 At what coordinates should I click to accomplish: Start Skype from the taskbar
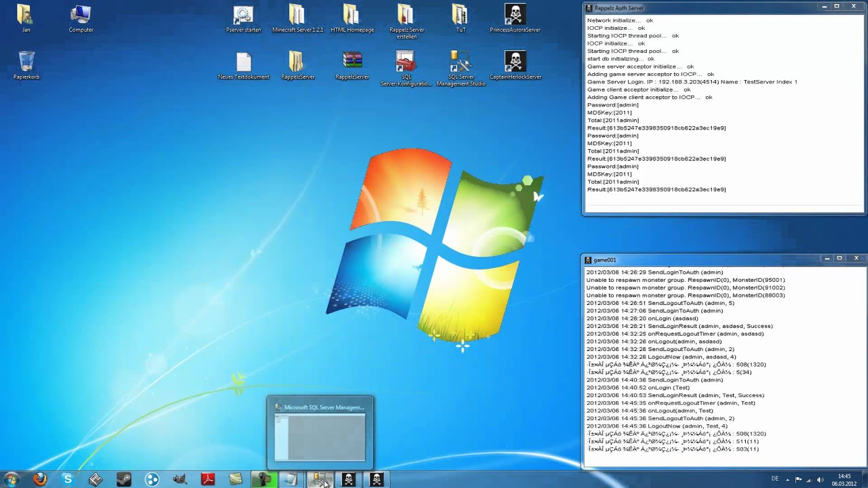[x=67, y=479]
